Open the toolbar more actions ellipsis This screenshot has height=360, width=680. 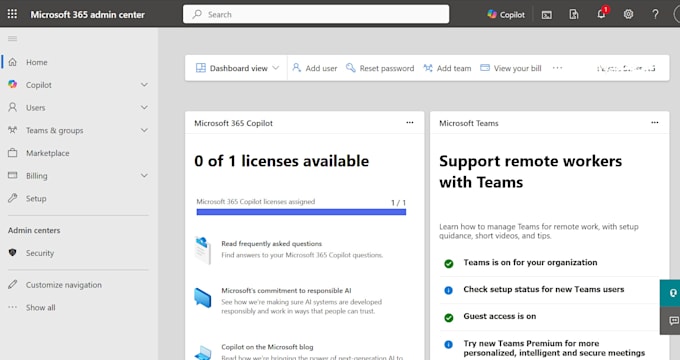[x=558, y=68]
